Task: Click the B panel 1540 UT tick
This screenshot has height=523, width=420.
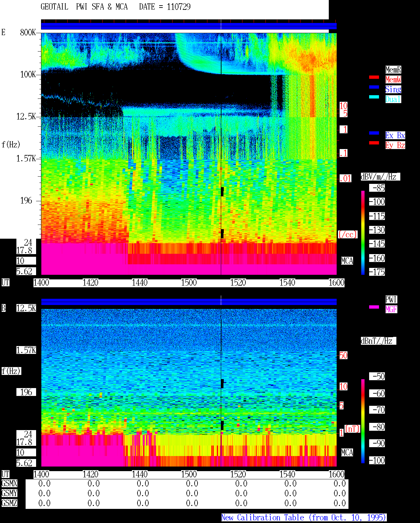Action: [287, 474]
